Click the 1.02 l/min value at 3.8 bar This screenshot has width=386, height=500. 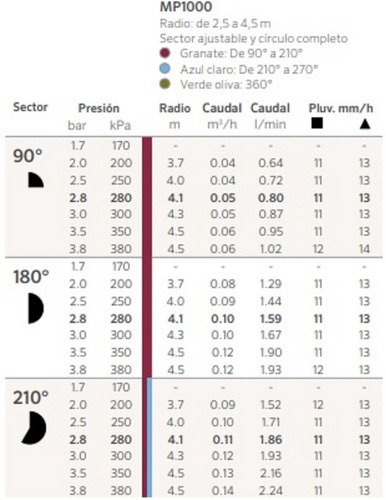(x=271, y=249)
